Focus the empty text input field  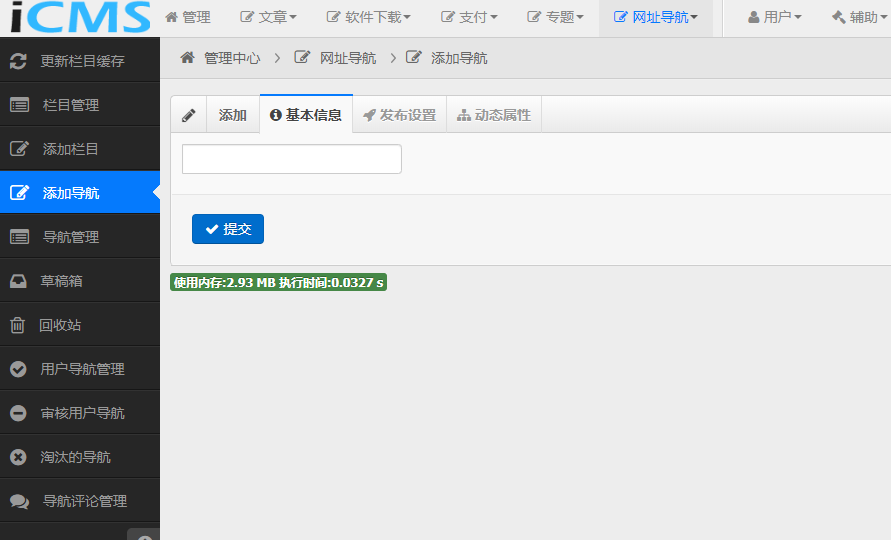tap(292, 159)
